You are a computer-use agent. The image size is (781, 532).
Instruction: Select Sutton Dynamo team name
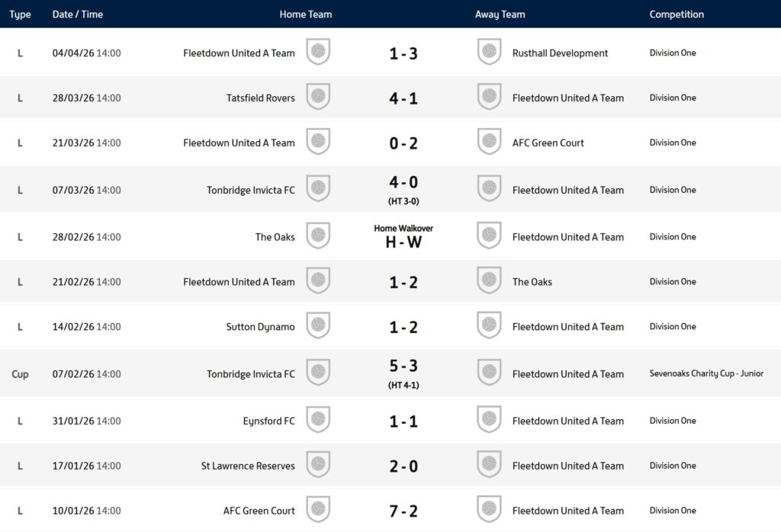tap(260, 327)
